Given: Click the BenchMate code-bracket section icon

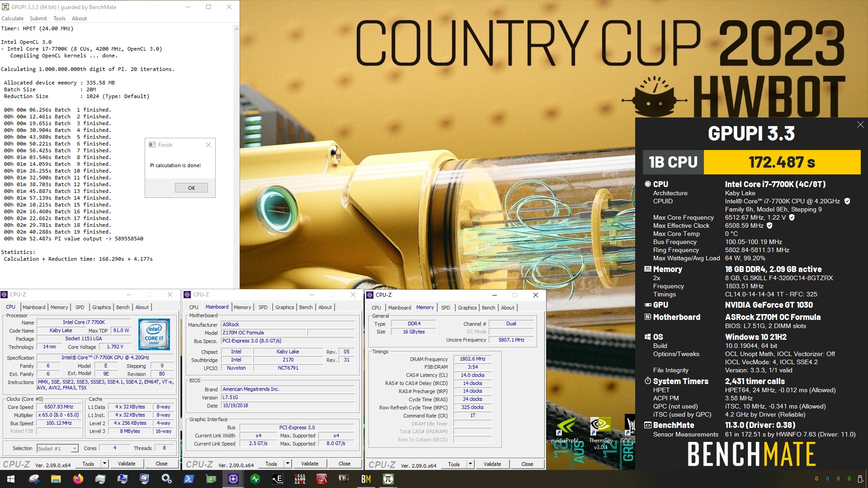Looking at the screenshot, I should tap(647, 425).
